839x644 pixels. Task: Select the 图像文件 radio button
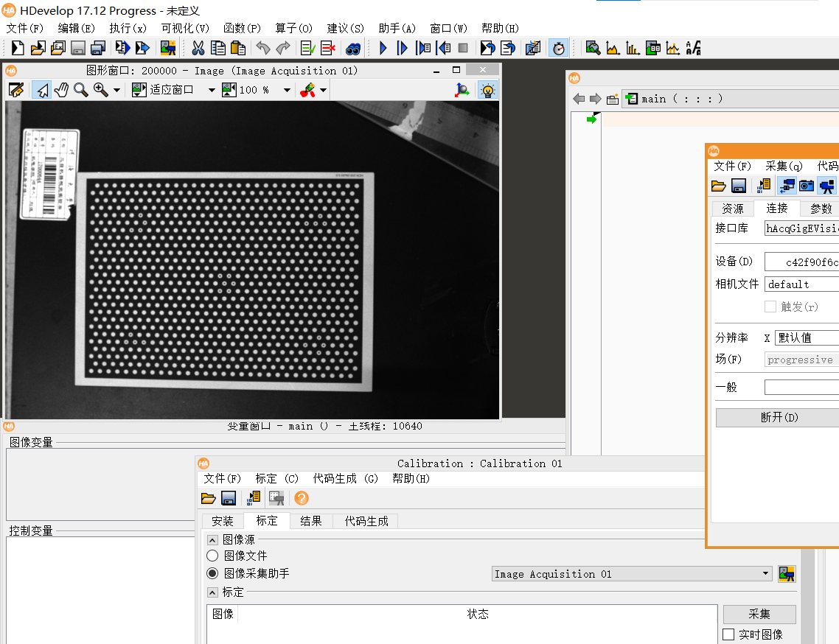coord(212,556)
